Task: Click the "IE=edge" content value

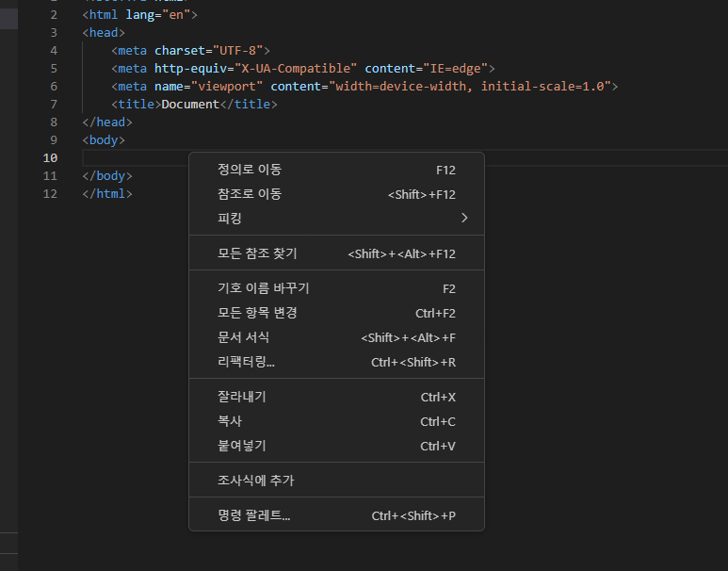Action: coord(455,68)
